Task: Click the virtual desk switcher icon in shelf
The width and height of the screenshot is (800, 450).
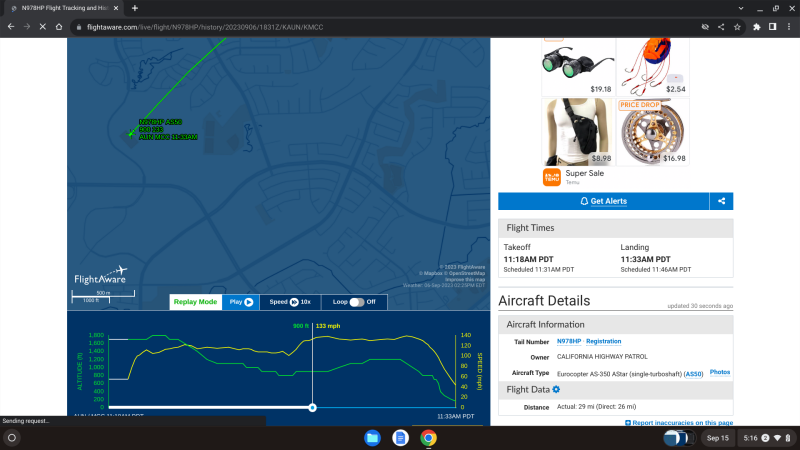Action: coord(679,438)
